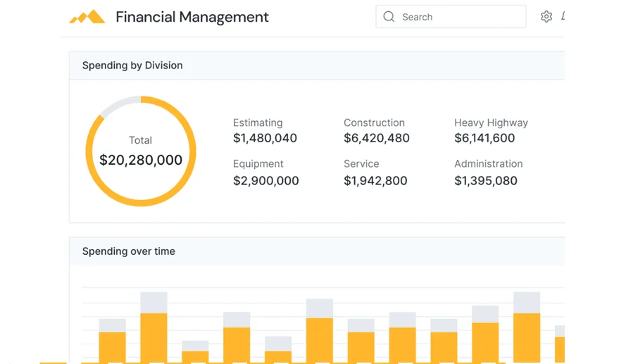This screenshot has height=364, width=626.
Task: Click the Administration division entry
Action: [488, 172]
